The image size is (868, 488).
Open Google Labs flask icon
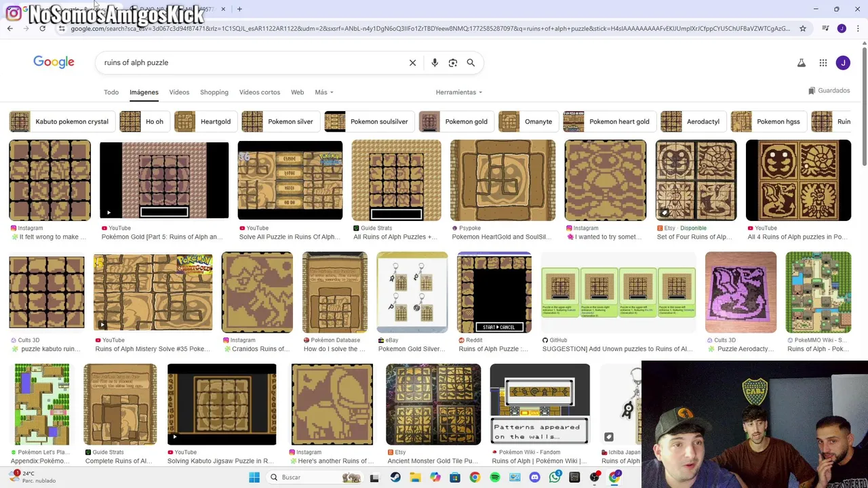[802, 63]
